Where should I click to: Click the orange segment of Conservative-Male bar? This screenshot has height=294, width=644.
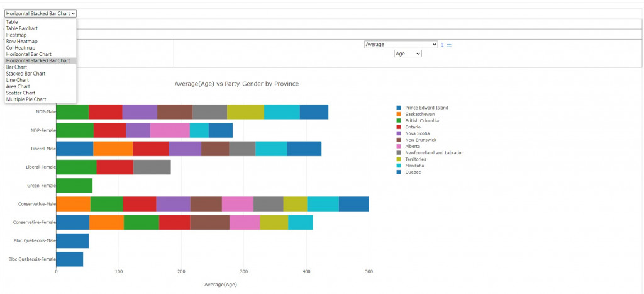coord(73,204)
